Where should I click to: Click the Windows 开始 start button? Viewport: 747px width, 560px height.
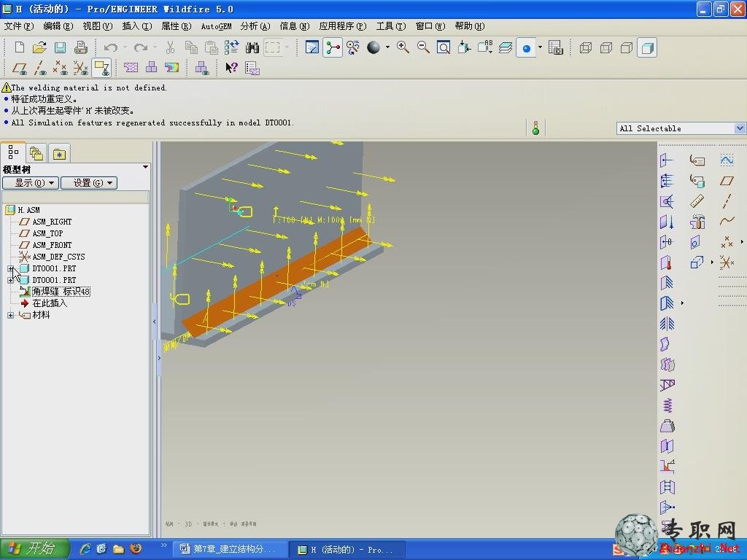(x=34, y=549)
